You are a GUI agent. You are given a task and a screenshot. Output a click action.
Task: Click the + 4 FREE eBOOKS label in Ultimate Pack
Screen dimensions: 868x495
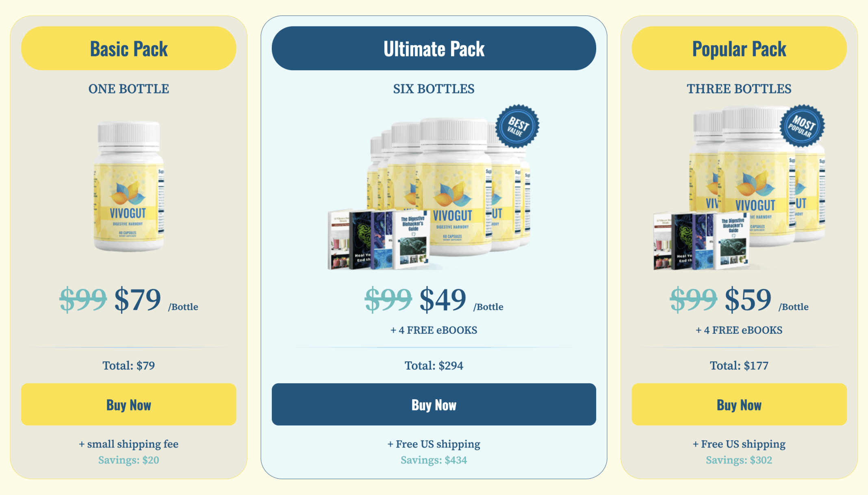433,330
